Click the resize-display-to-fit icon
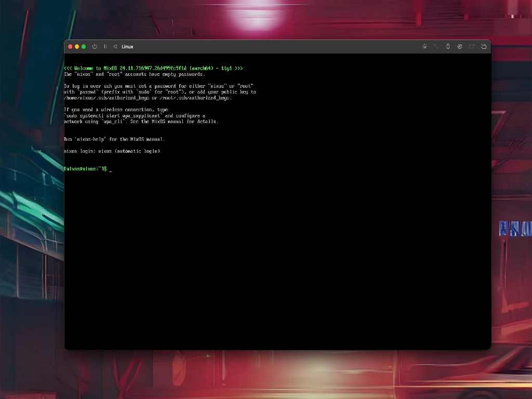This screenshot has width=532, height=399. (436, 46)
